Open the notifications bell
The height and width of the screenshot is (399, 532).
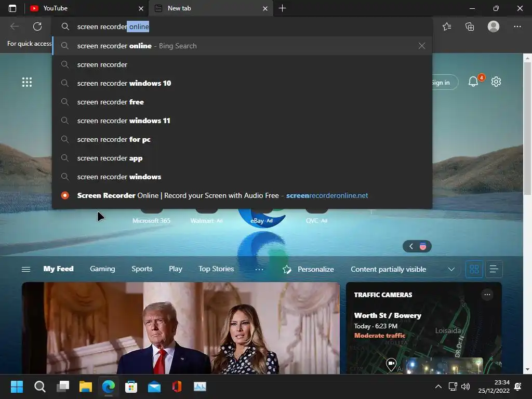click(474, 82)
